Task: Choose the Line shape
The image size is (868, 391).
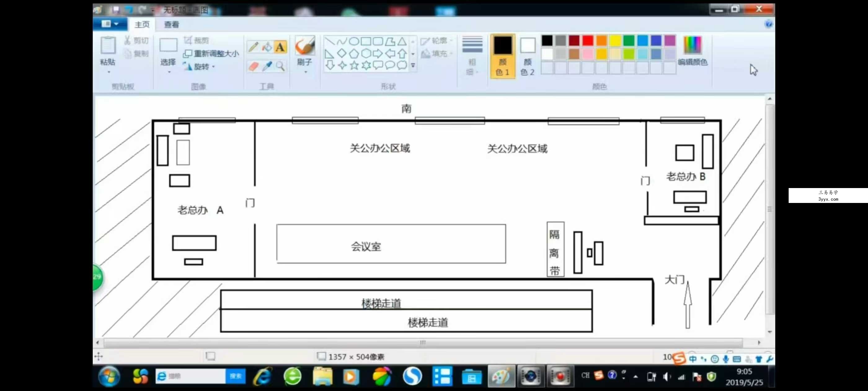Action: [330, 41]
